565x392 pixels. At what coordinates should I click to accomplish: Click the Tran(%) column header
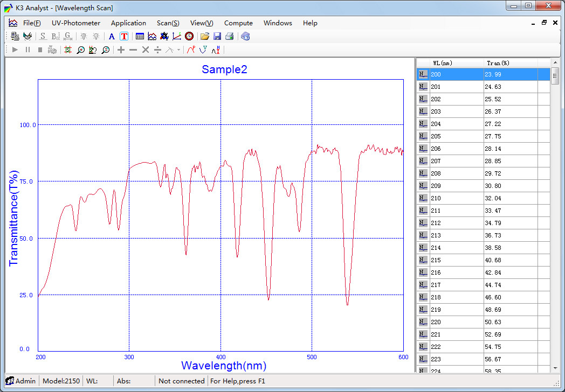pos(498,63)
